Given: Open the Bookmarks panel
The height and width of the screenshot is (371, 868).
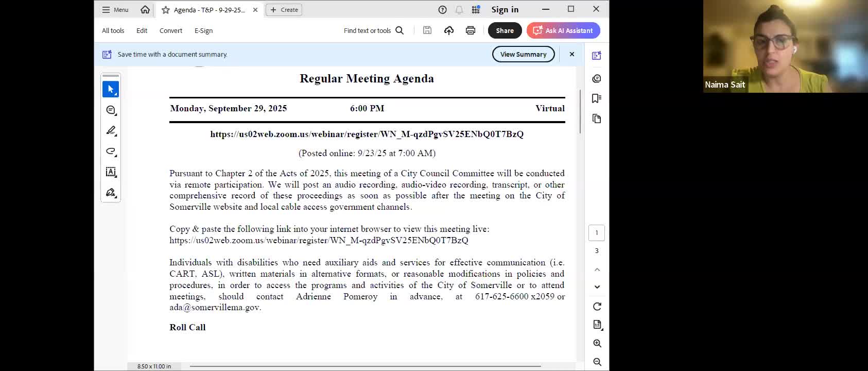Looking at the screenshot, I should [597, 98].
